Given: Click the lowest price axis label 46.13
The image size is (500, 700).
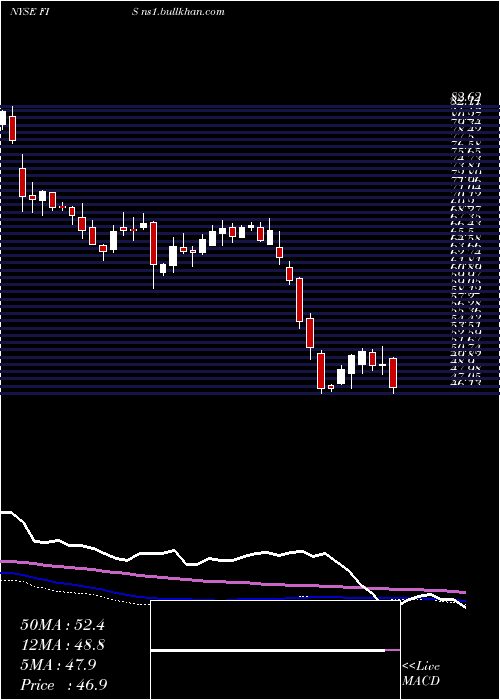Looking at the screenshot, I should coord(466,382).
